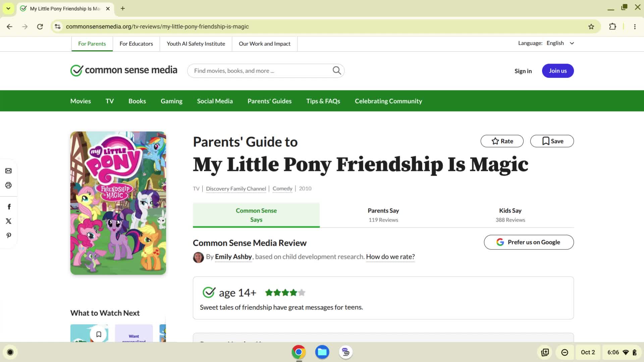This screenshot has width=644, height=362.
Task: Open Files app from the shelf
Action: pyautogui.click(x=322, y=352)
